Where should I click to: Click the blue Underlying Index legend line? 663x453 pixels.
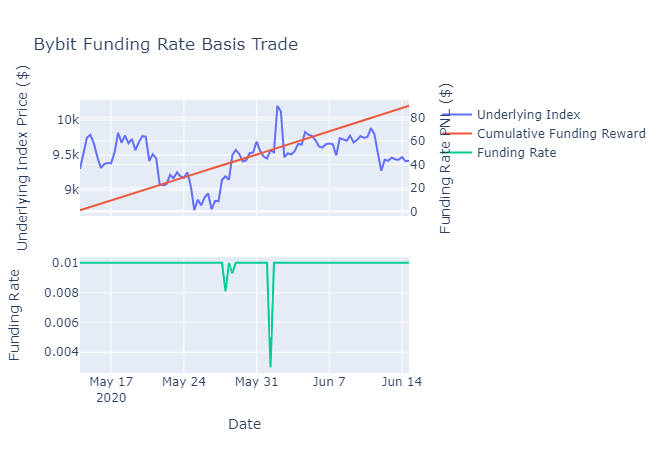(x=458, y=115)
